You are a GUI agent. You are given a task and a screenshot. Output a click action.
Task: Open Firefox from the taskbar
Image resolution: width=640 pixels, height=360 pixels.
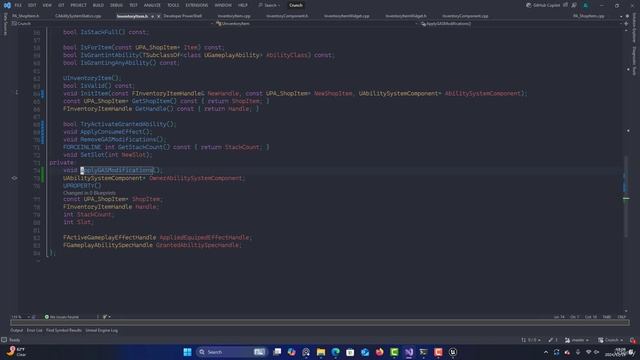pos(380,352)
